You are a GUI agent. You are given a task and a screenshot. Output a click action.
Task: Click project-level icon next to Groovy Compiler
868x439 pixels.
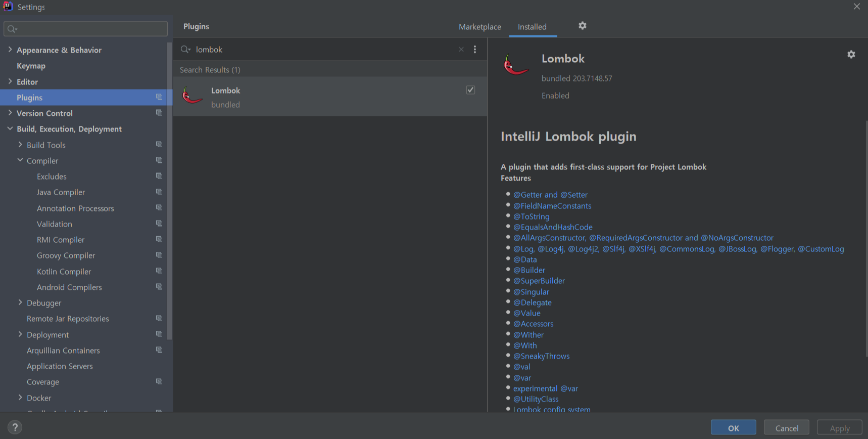pos(159,255)
